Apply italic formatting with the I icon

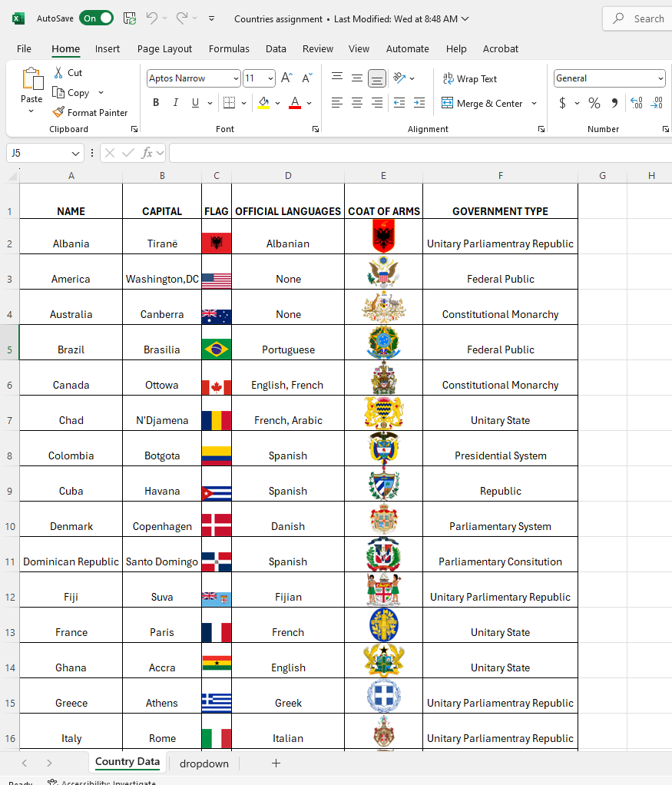click(176, 103)
